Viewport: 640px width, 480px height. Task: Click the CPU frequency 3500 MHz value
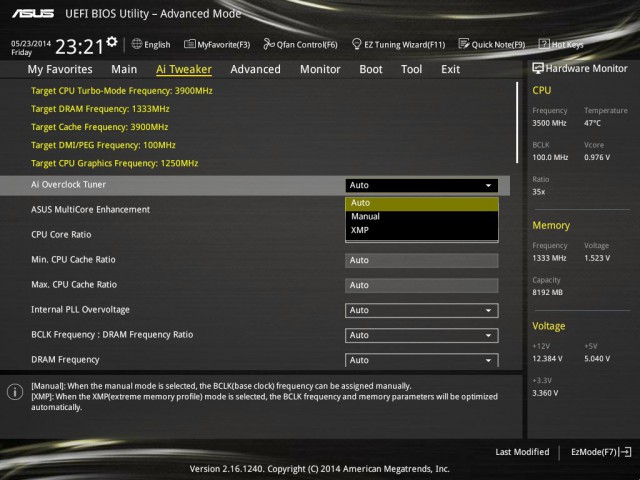click(x=549, y=123)
